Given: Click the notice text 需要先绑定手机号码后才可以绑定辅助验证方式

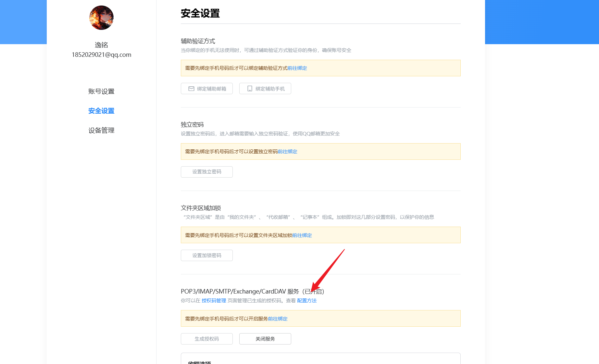Looking at the screenshot, I should pos(236,68).
